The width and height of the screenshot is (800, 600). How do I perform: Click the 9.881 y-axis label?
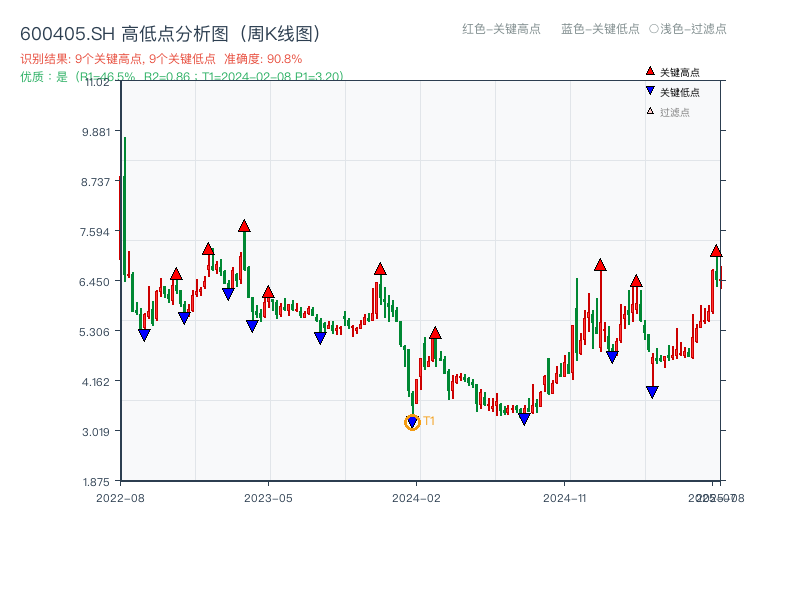[96, 132]
